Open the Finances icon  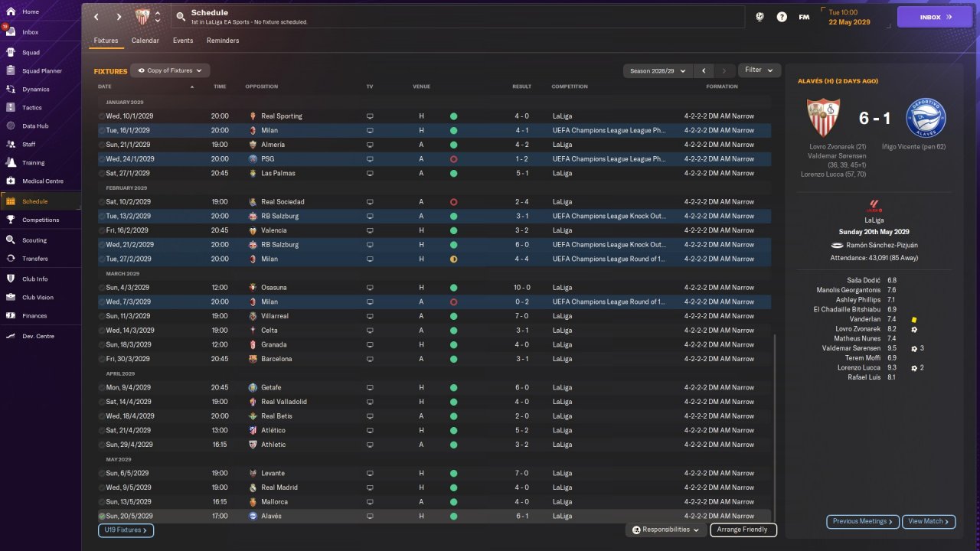point(11,316)
